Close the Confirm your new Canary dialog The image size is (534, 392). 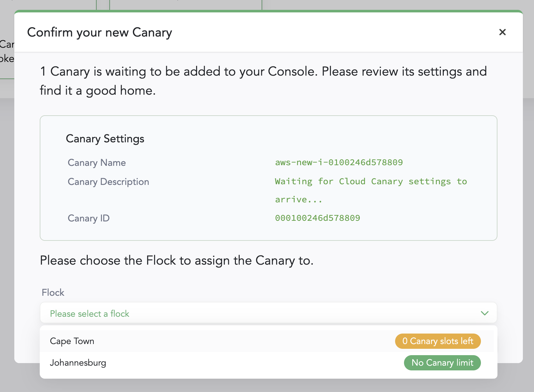(502, 32)
